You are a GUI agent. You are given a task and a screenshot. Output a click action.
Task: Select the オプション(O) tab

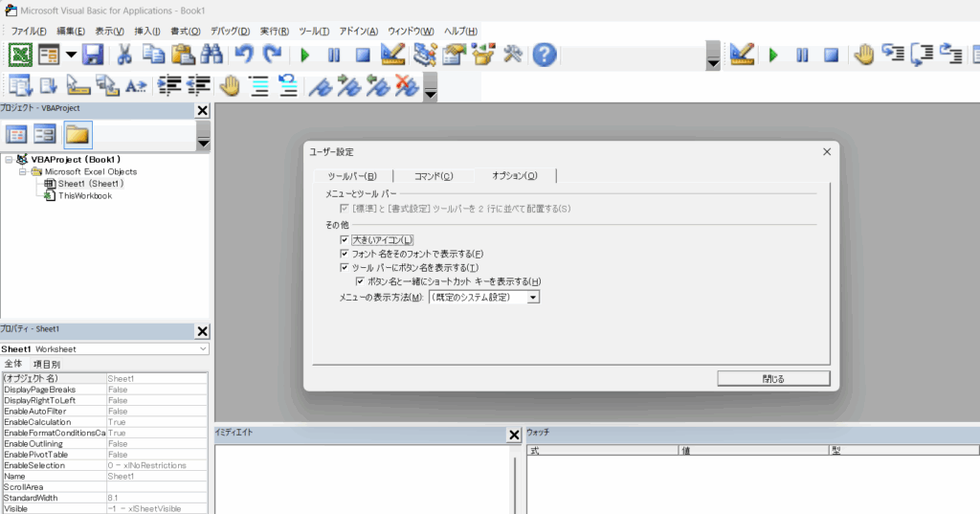pyautogui.click(x=514, y=176)
